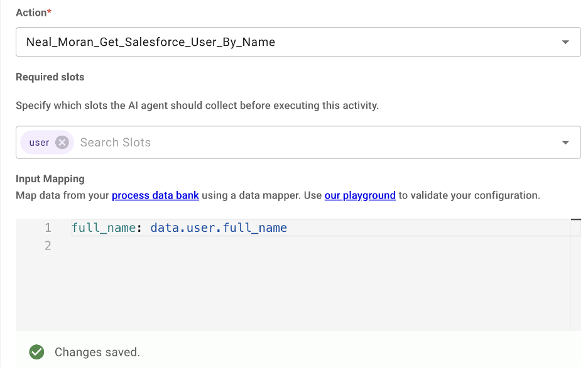Open the Search Slots dropdown arrow
588x367 pixels.
565,143
